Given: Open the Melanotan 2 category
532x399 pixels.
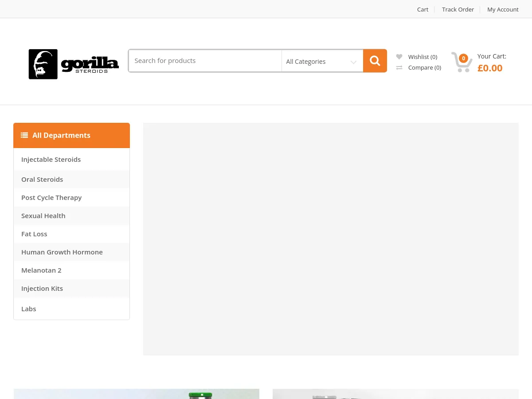Looking at the screenshot, I should tap(41, 270).
